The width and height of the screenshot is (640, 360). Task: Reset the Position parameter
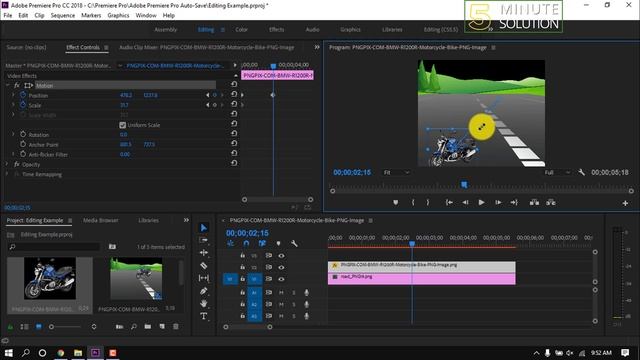click(x=234, y=94)
